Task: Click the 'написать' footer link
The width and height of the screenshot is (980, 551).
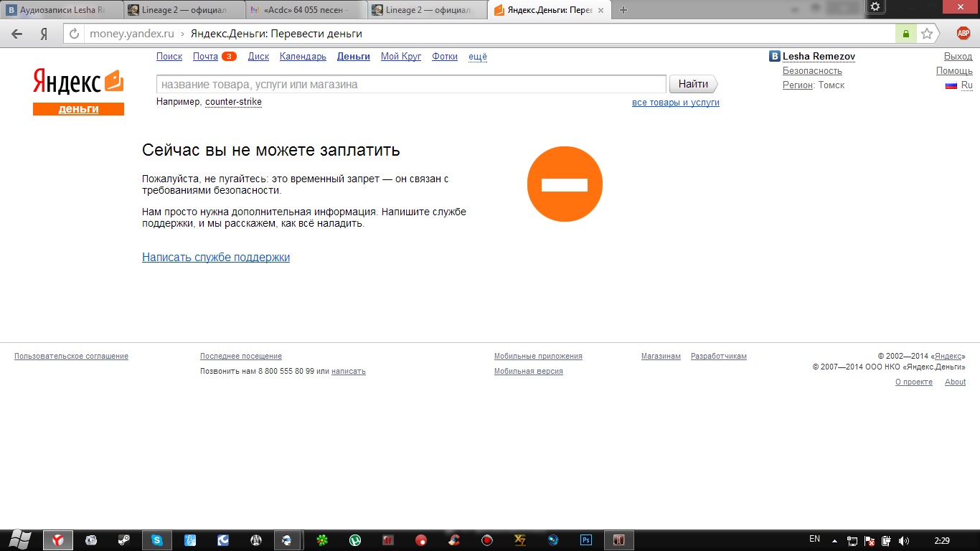Action: point(349,372)
